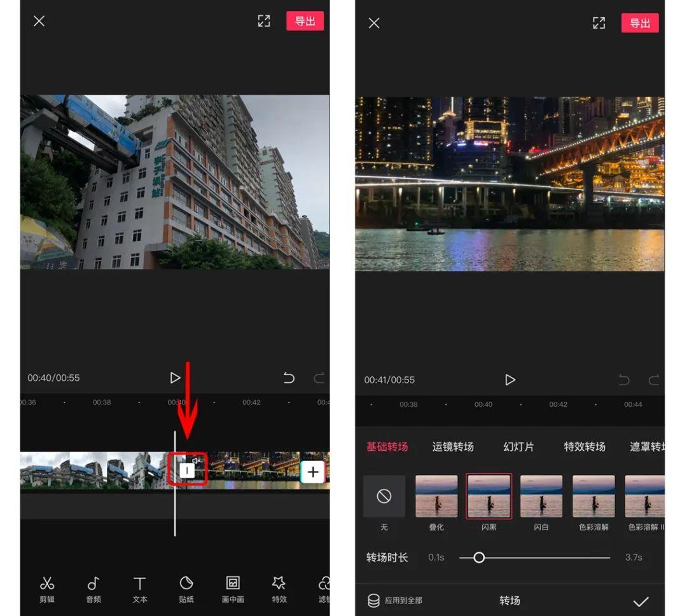Tap the 00:42 ruler mark in right screen
687x616 pixels.
click(x=559, y=404)
